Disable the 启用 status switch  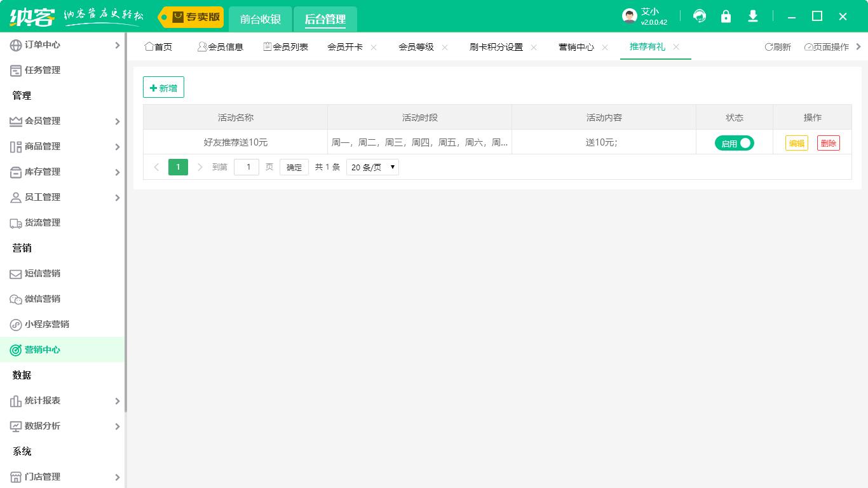point(734,143)
